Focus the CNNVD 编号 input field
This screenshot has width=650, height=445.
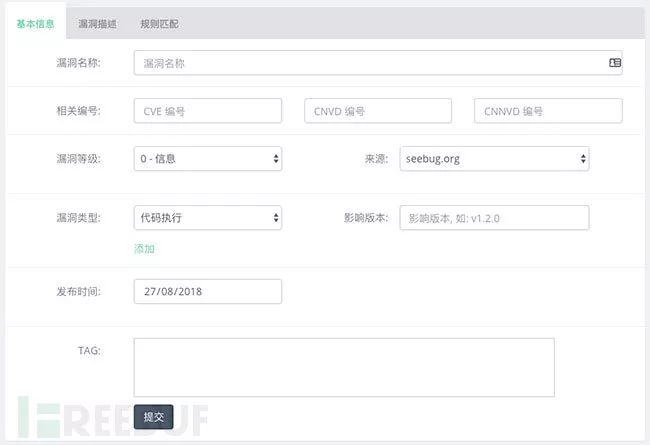pos(548,111)
